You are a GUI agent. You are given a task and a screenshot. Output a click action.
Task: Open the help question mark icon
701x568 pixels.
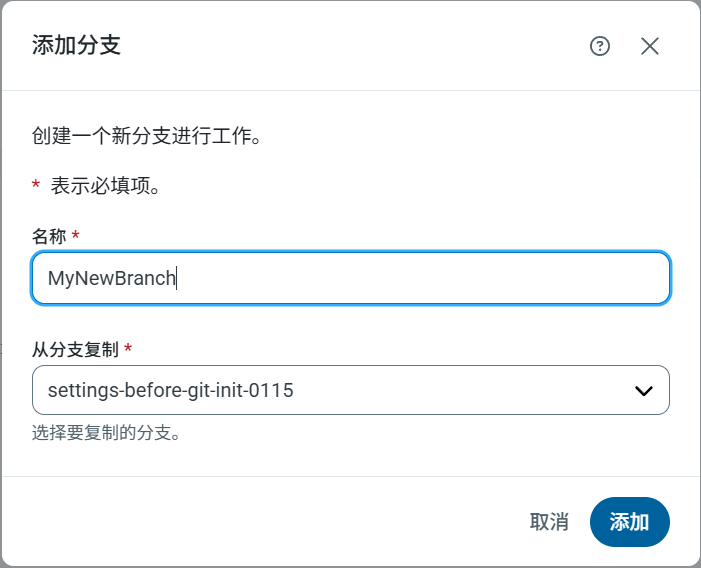click(x=600, y=46)
